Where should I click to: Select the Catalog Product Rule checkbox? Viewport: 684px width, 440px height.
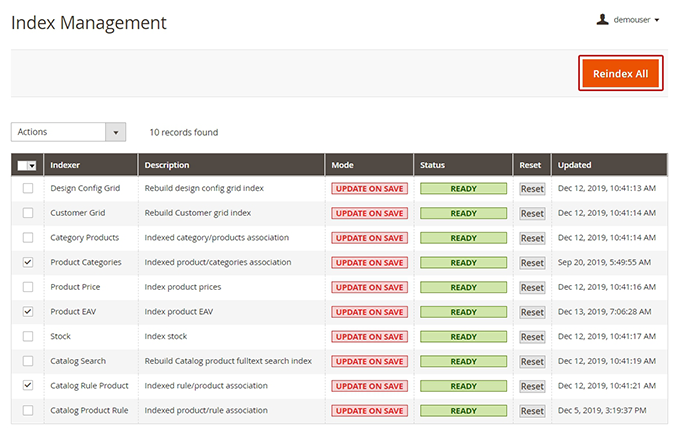28,410
